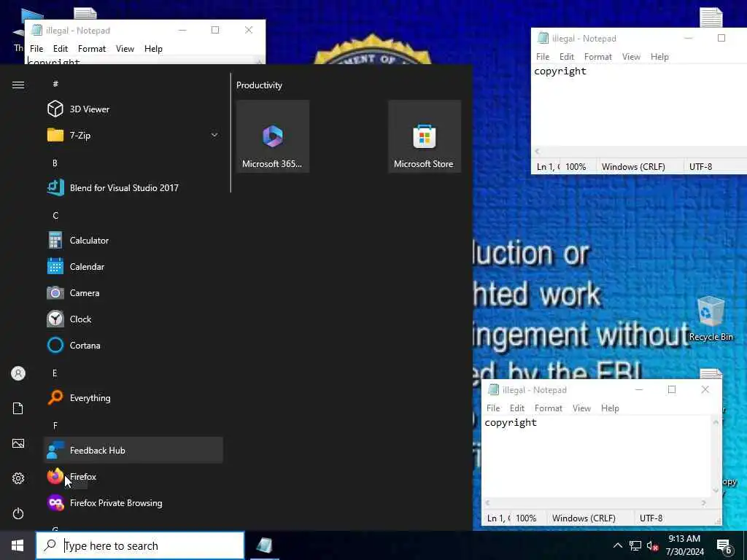This screenshot has width=747, height=560.
Task: Open 3D Viewer from the app list
Action: pyautogui.click(x=133, y=109)
